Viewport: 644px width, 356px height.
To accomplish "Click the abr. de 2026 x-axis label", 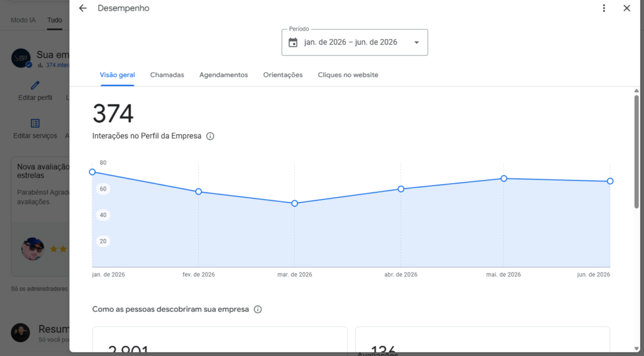I will [x=401, y=274].
